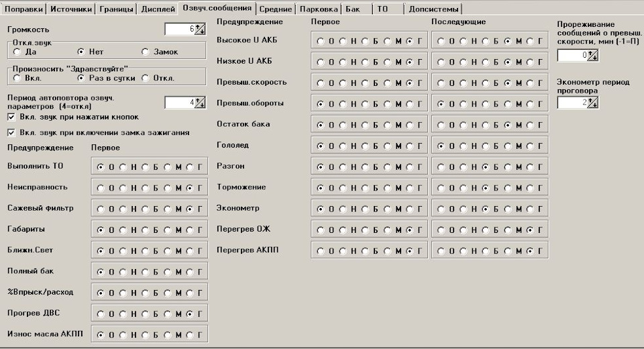The height and width of the screenshot is (349, 644).
Task: Switch to the Источники tab
Action: (70, 9)
